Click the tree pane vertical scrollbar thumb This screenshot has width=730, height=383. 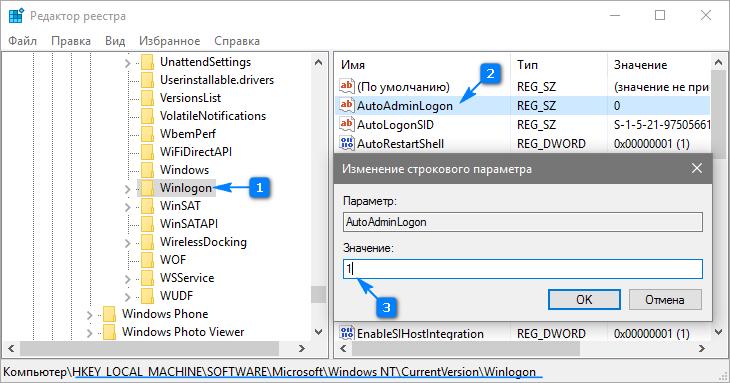(318, 294)
